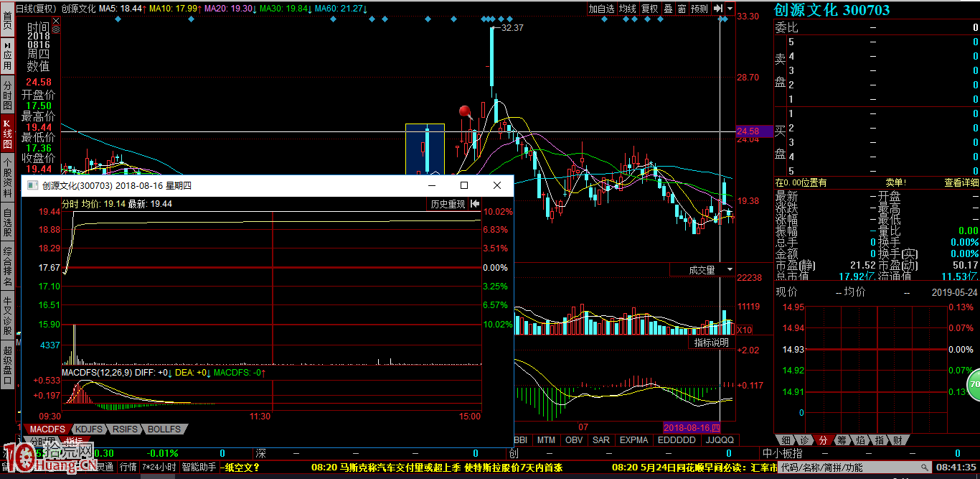Screen dimensions: 980x479
Task: Open the dropdown arrow beside chart toolbar
Action: pyautogui.click(x=730, y=9)
